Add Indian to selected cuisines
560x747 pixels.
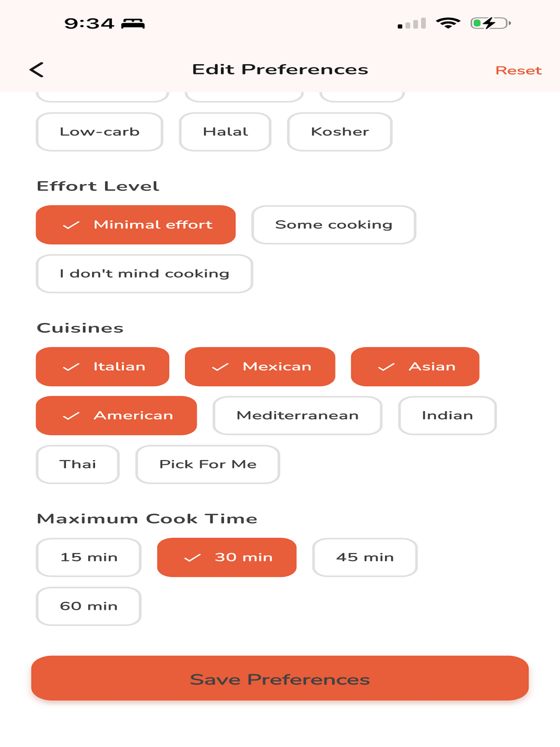click(x=447, y=415)
